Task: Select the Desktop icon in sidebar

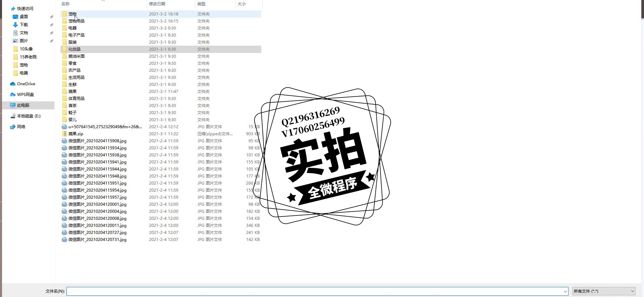Action: pos(15,17)
